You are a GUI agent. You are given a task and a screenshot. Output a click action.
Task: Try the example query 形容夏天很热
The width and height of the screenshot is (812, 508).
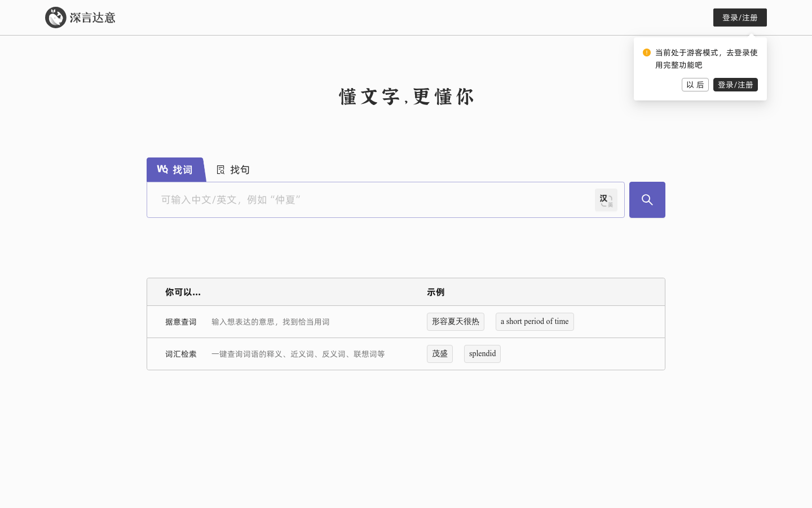(456, 321)
